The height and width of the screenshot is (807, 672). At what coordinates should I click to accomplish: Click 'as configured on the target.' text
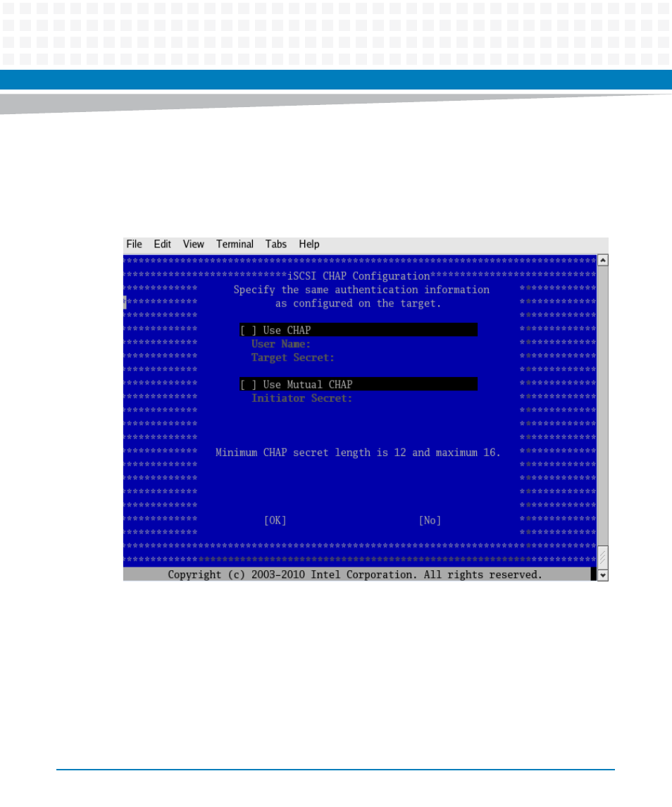(358, 304)
